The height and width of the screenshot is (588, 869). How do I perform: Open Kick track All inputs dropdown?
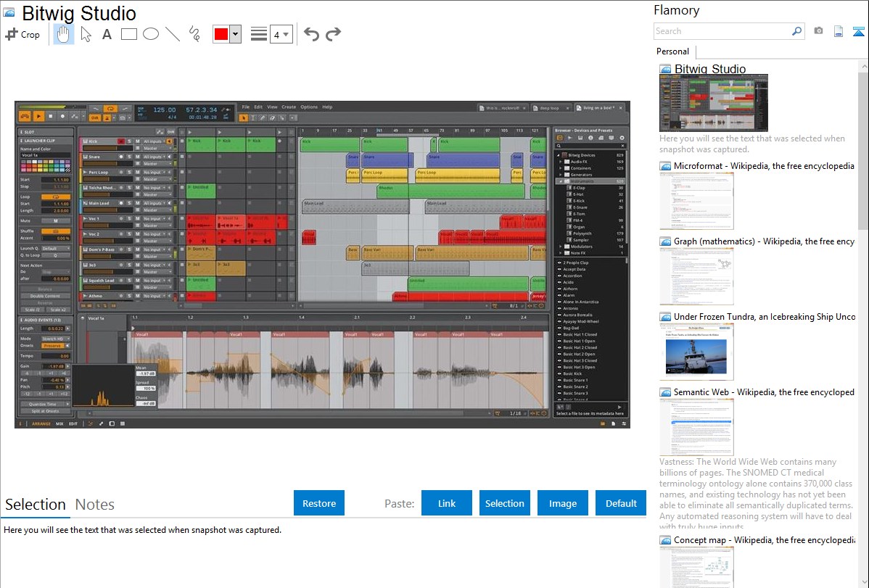pyautogui.click(x=154, y=141)
